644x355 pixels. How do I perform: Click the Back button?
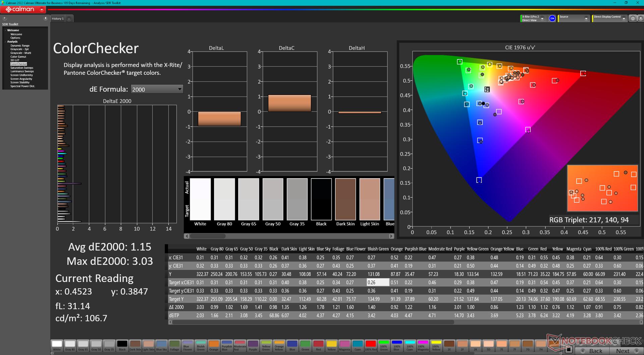[592, 351]
